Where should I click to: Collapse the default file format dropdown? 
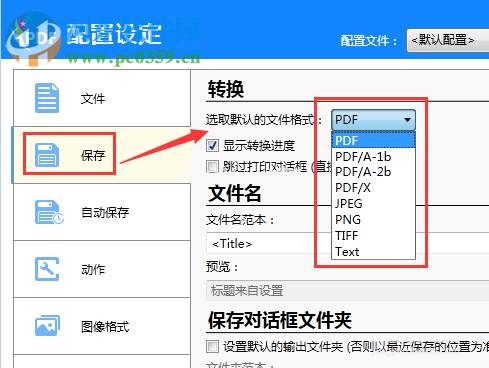pos(373,120)
